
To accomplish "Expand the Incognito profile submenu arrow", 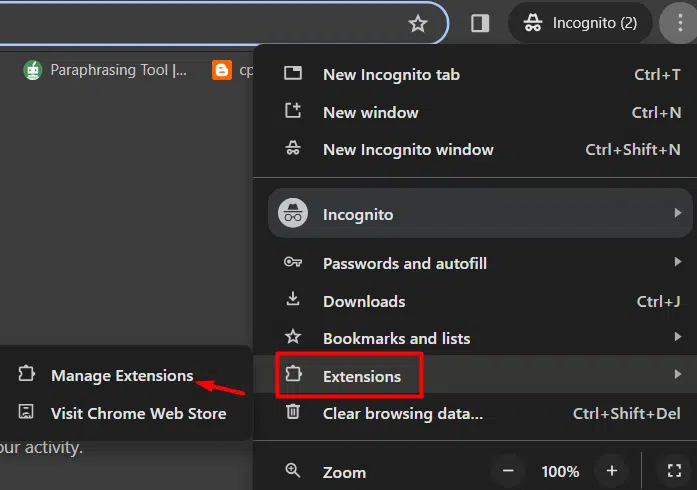I will 677,213.
